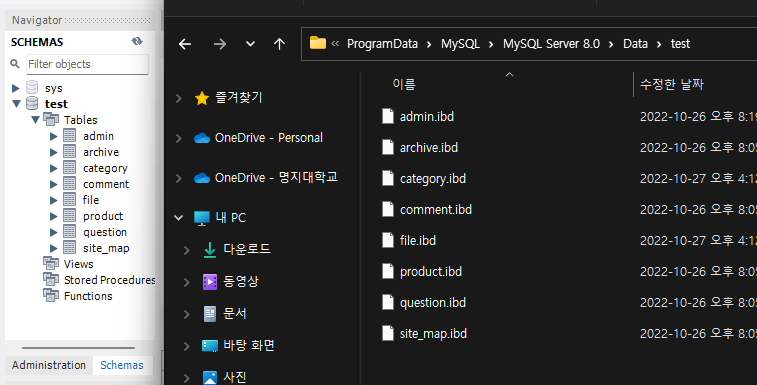Viewport: 757px width, 385px height.
Task: Click the Tables folder icon
Action: coord(51,119)
